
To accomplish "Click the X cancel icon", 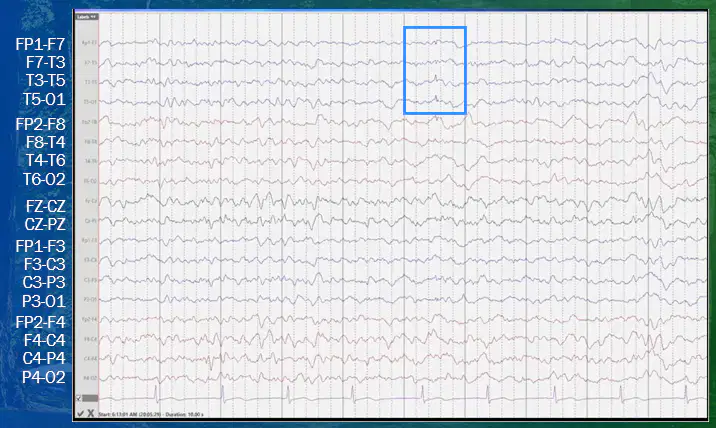I will tap(90, 413).
